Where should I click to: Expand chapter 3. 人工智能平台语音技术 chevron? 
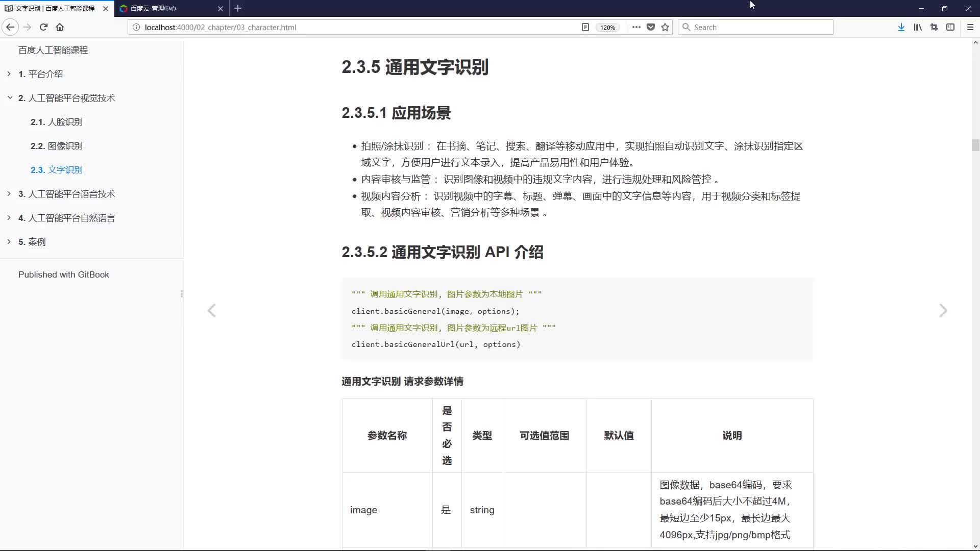(x=9, y=194)
